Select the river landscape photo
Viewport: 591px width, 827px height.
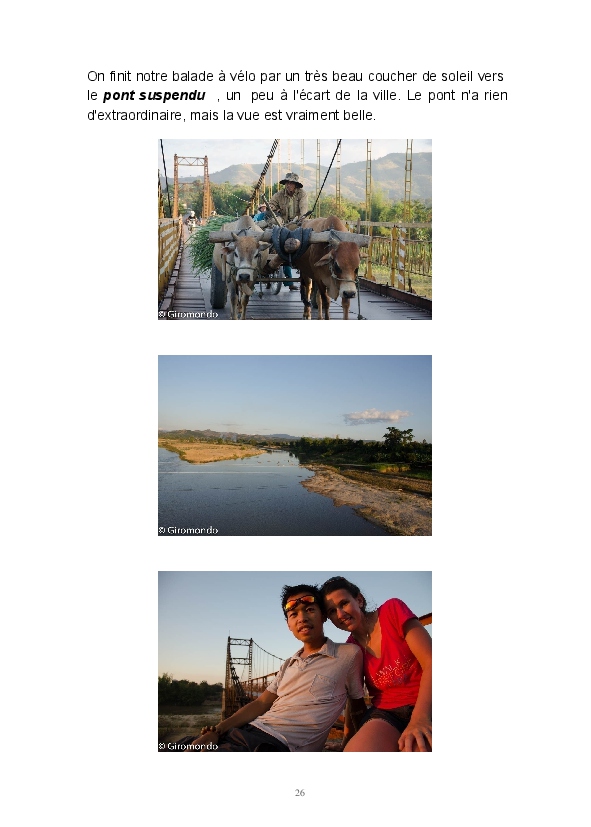(295, 445)
